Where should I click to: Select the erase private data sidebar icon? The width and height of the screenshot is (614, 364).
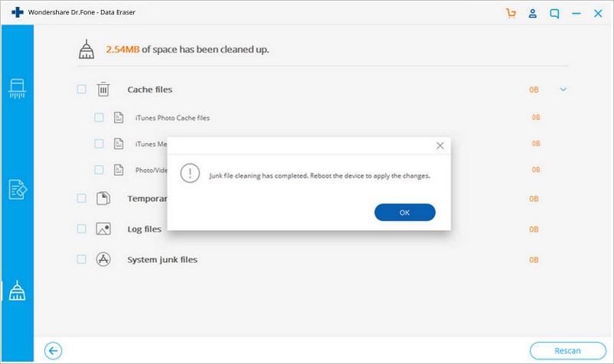point(18,189)
